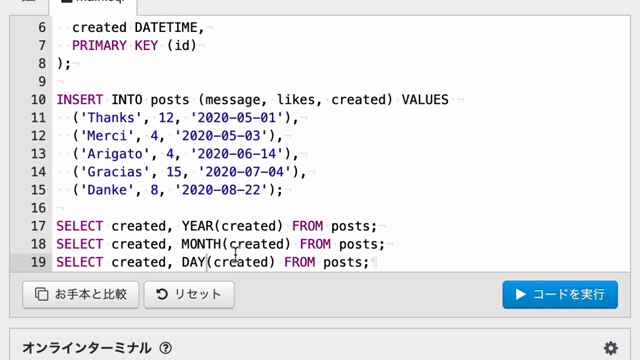Click line number 19 in the gutter

click(38, 262)
